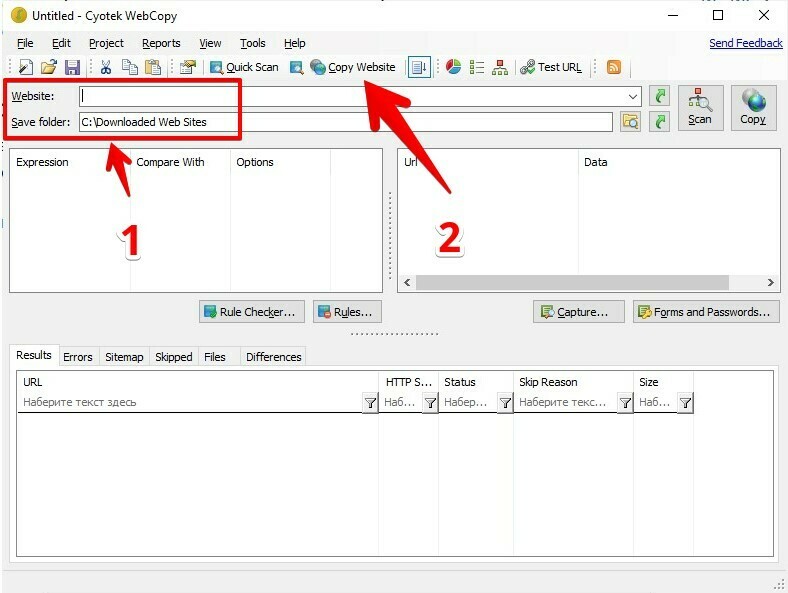Click the Capture button

coord(578,312)
